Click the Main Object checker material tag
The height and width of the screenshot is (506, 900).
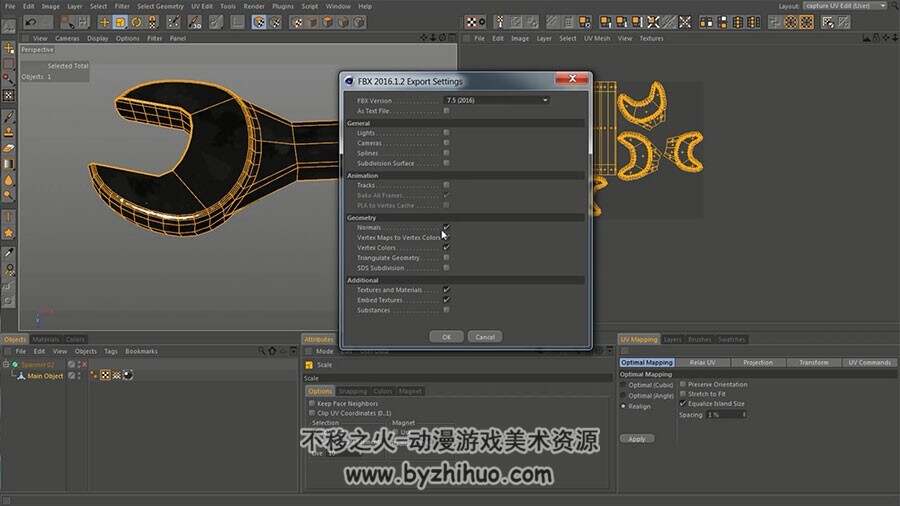[105, 375]
